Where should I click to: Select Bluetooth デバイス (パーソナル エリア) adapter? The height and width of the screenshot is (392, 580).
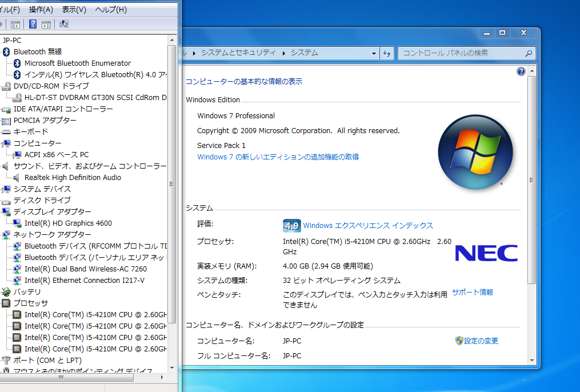pyautogui.click(x=96, y=258)
